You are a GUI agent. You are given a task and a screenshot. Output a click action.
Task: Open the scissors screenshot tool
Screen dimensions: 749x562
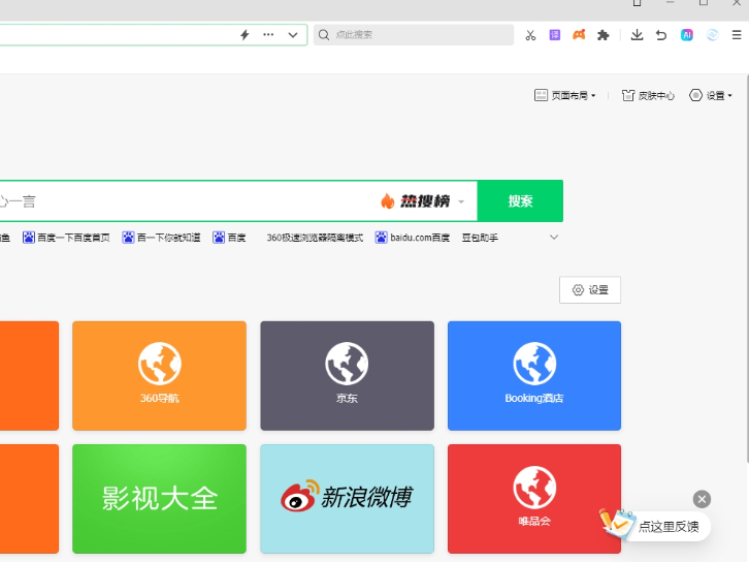point(530,35)
